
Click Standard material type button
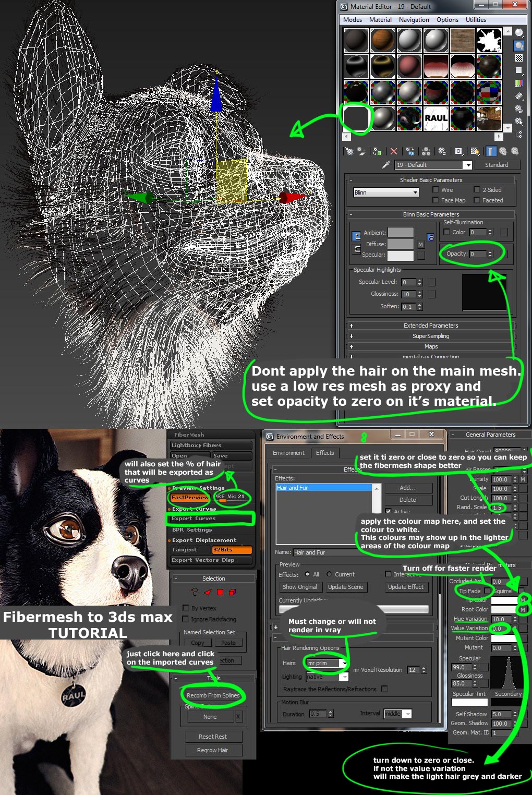[x=497, y=165]
